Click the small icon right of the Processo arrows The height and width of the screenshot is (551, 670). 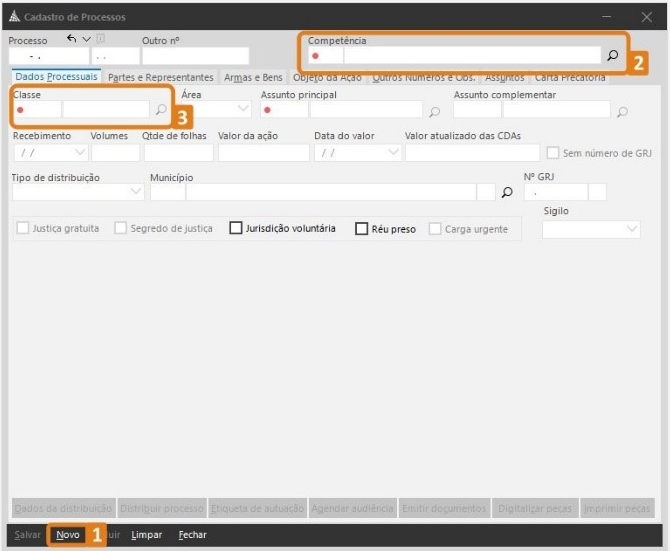pyautogui.click(x=100, y=39)
